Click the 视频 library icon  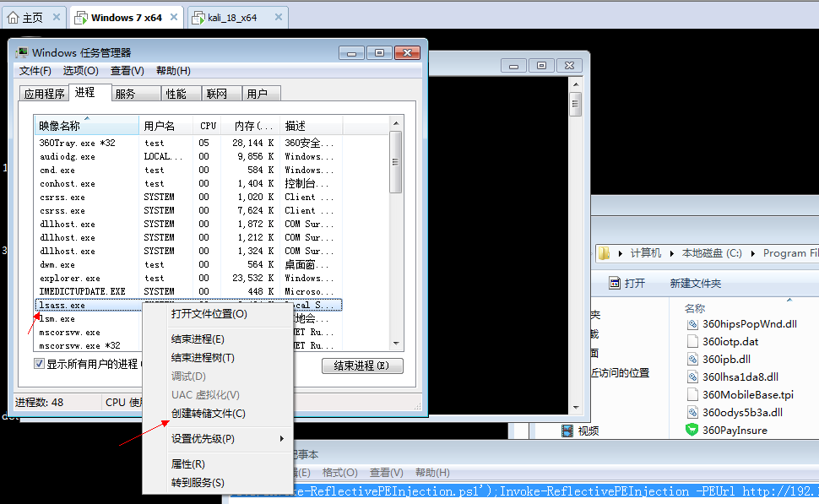(568, 431)
